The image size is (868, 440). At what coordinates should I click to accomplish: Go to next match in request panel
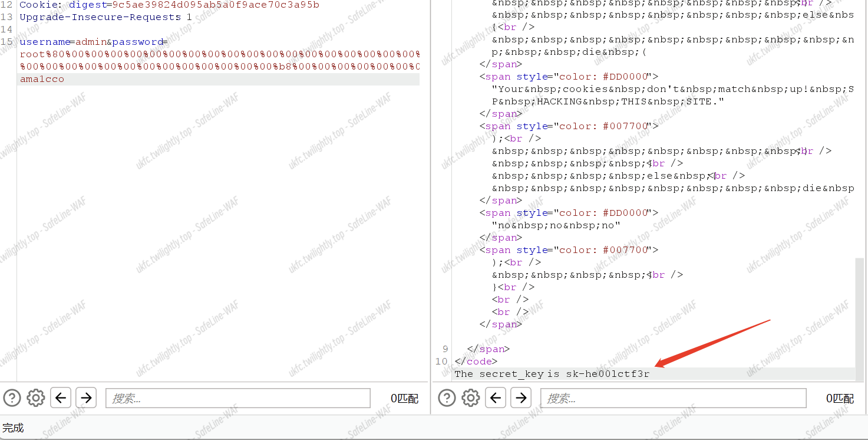point(86,398)
